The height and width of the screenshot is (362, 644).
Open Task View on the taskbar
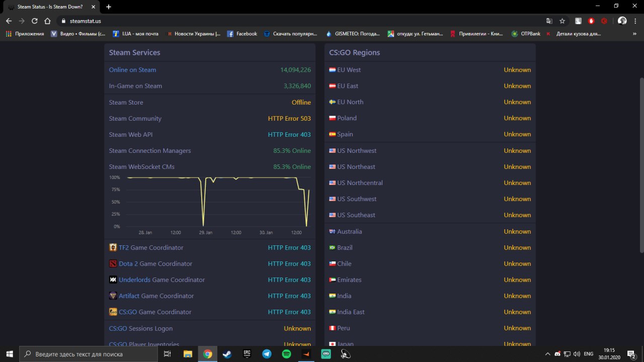point(168,354)
